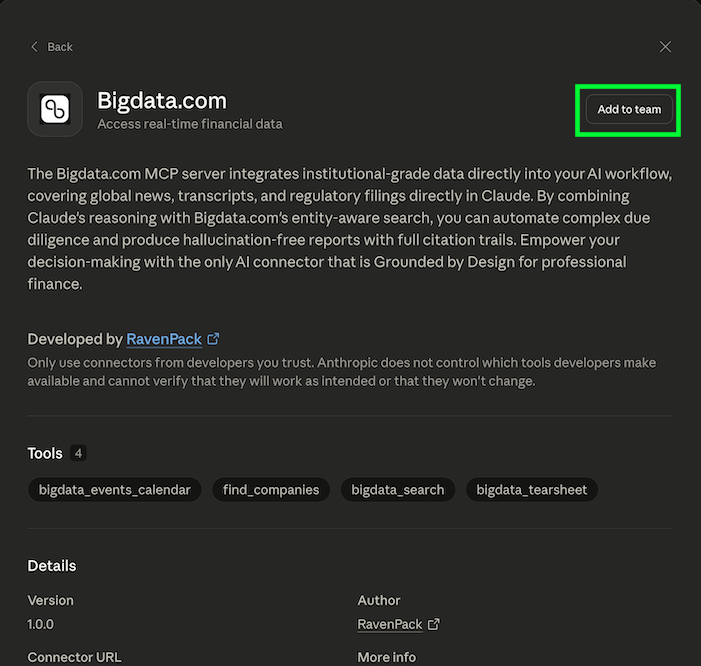701x666 pixels.
Task: Click the Tools section heading
Action: tap(45, 453)
